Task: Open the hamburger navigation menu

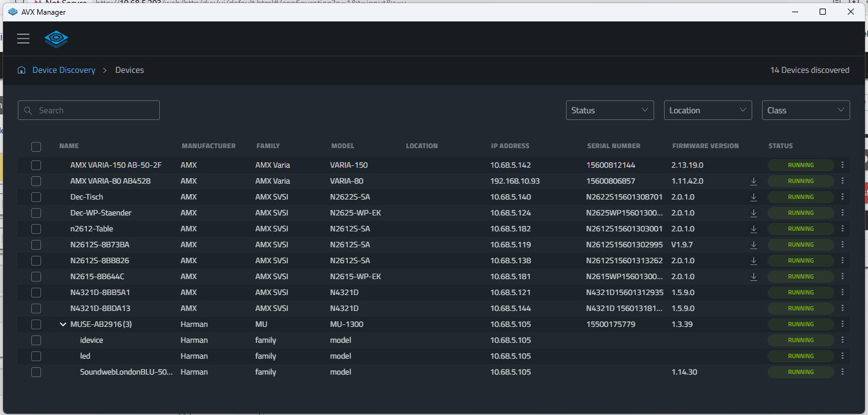Action: [23, 39]
